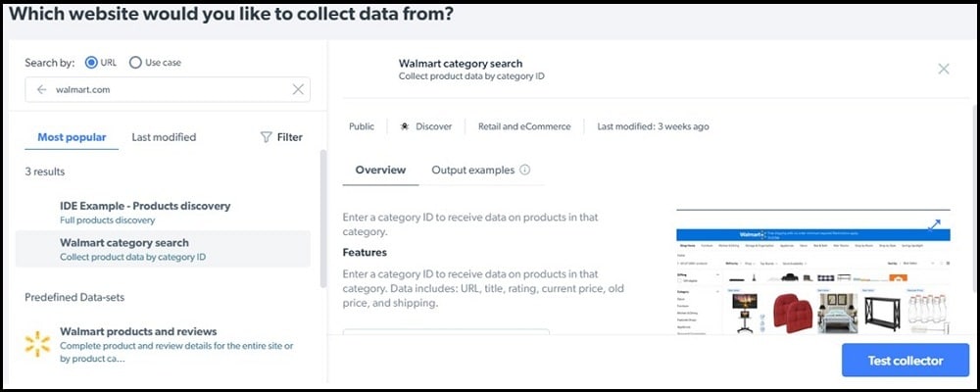Select the URL search radio button
Screen dimensions: 980x392
[91, 63]
